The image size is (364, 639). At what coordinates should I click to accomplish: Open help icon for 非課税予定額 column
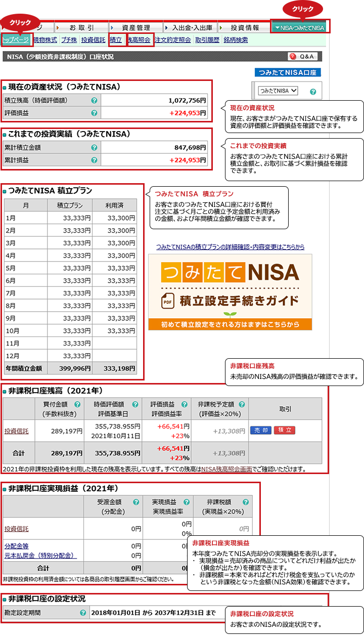(x=242, y=404)
